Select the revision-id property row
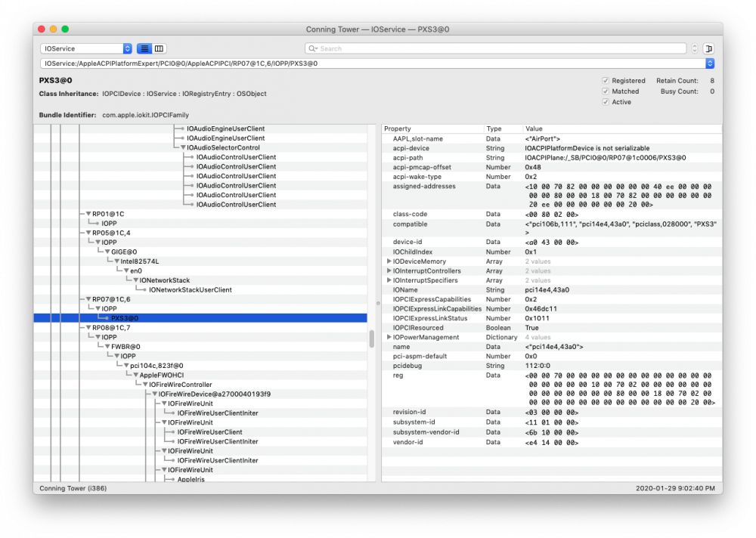 (x=552, y=412)
